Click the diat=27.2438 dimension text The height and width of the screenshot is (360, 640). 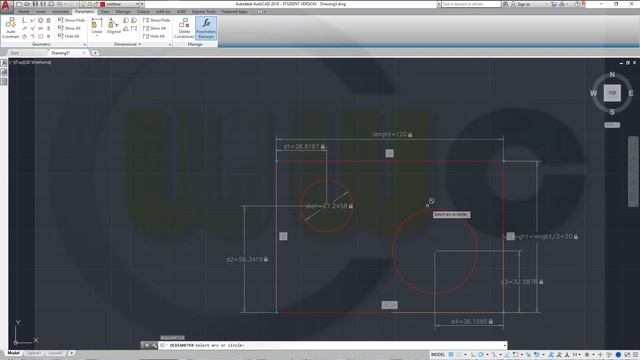[x=327, y=206]
